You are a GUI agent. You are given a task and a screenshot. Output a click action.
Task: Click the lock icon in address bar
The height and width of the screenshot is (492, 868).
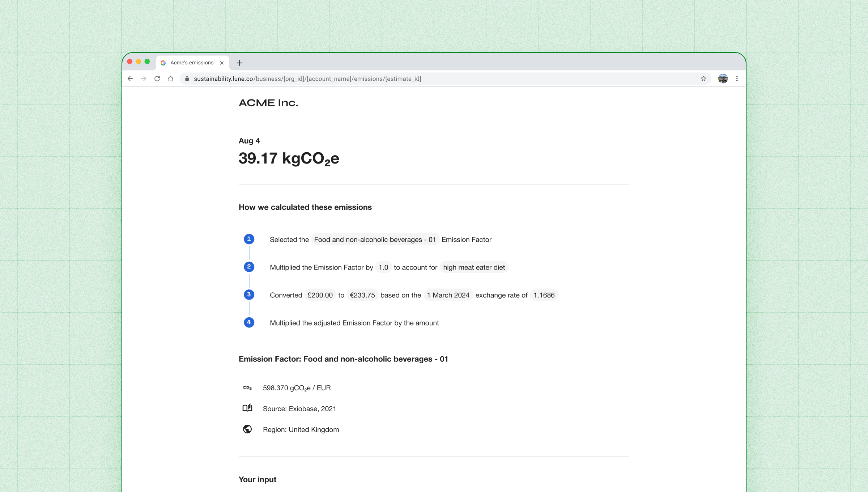(x=187, y=79)
